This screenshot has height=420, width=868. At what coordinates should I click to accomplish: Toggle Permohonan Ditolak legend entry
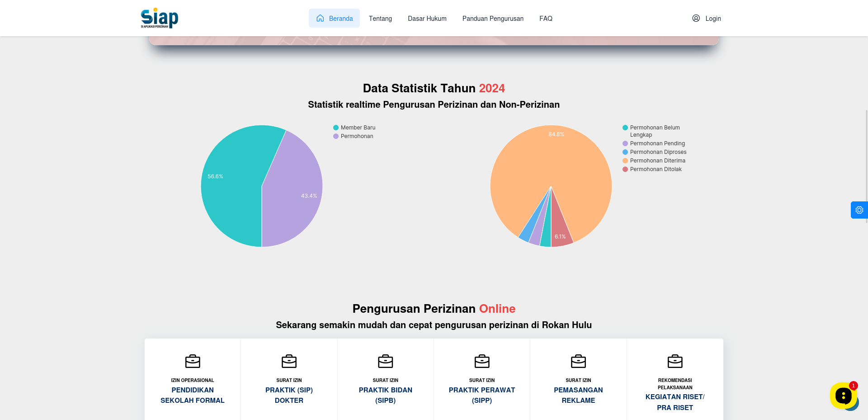tap(652, 169)
